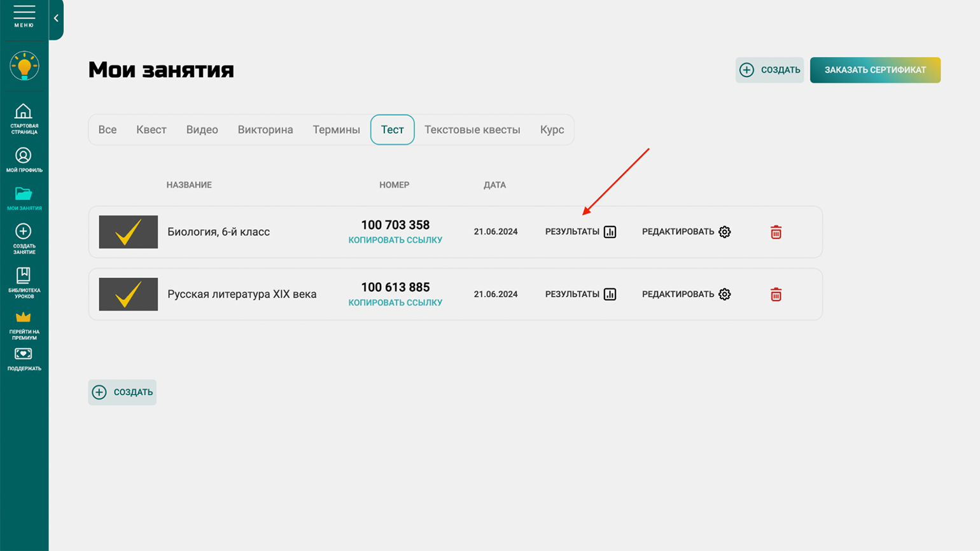Delete the Русская литература XIX века test
The height and width of the screenshot is (551, 980).
click(776, 295)
